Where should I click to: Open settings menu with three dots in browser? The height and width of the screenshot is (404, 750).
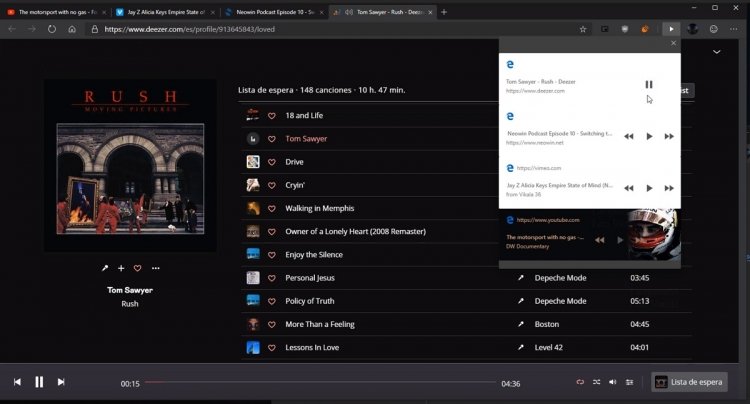[x=734, y=29]
